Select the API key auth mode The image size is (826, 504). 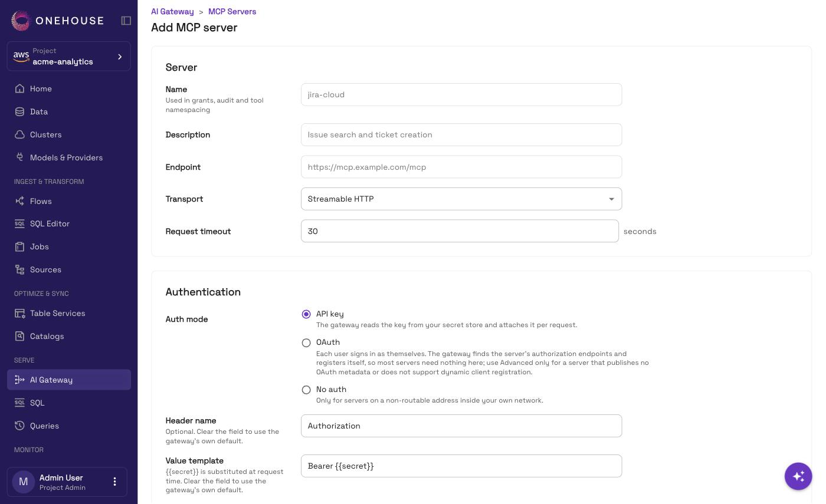tap(306, 314)
